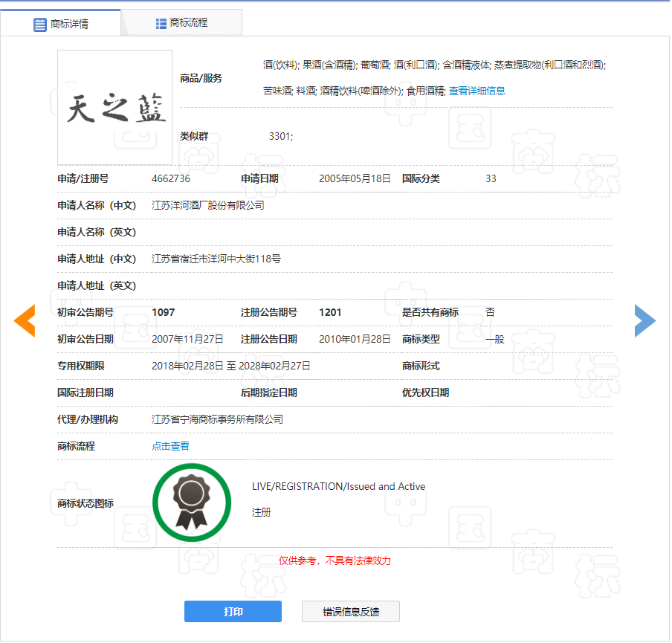Screen dimensions: 672x643
Task: Switch to the 商标详情 tab
Action: tap(69, 24)
